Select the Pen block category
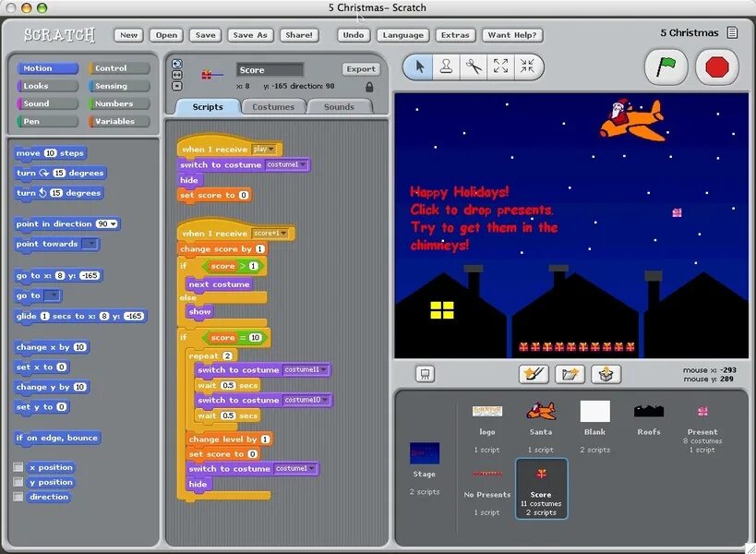 [47, 121]
